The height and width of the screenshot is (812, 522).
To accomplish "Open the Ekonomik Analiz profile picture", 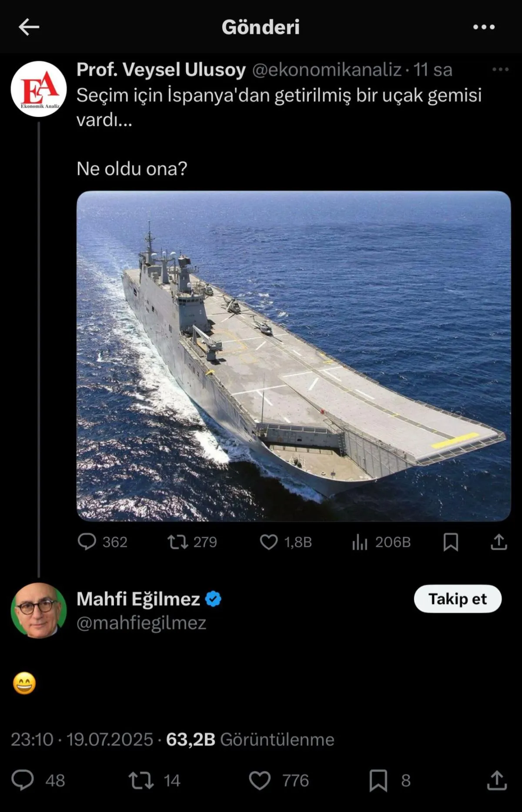I will pos(39,89).
